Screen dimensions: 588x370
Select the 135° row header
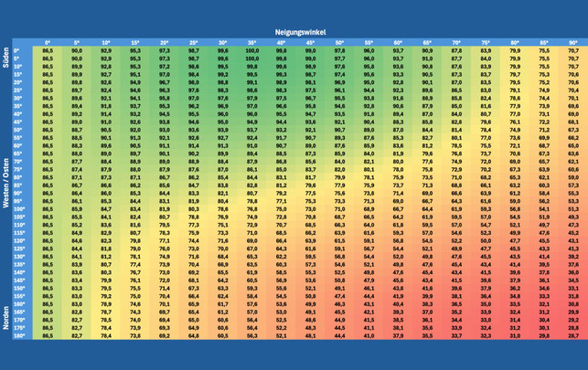[20, 265]
